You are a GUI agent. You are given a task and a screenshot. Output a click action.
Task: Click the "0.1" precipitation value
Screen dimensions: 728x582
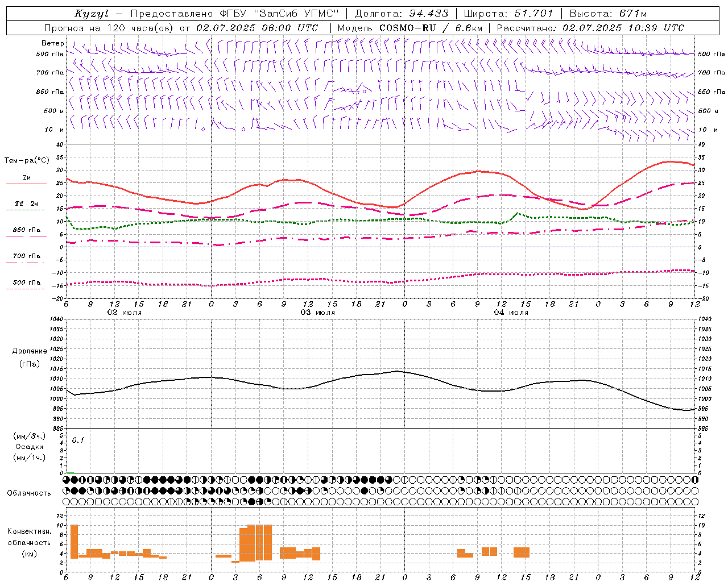pos(78,440)
